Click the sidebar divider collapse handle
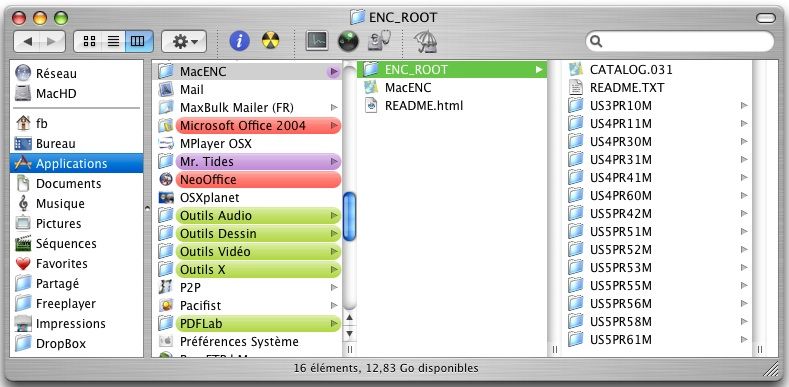Screen dimensions: 789x387 coord(147,208)
